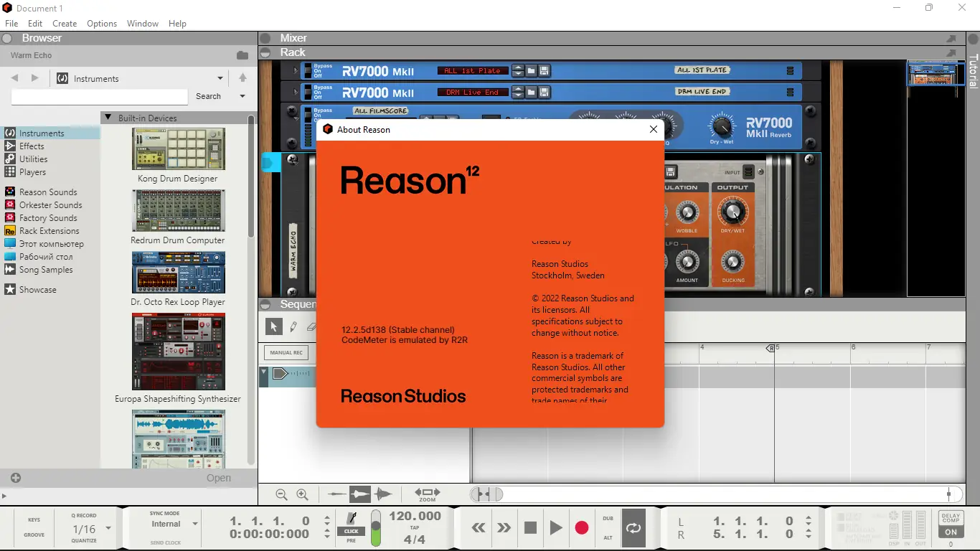The height and width of the screenshot is (551, 980).
Task: Go back in the browser history
Action: click(x=14, y=78)
